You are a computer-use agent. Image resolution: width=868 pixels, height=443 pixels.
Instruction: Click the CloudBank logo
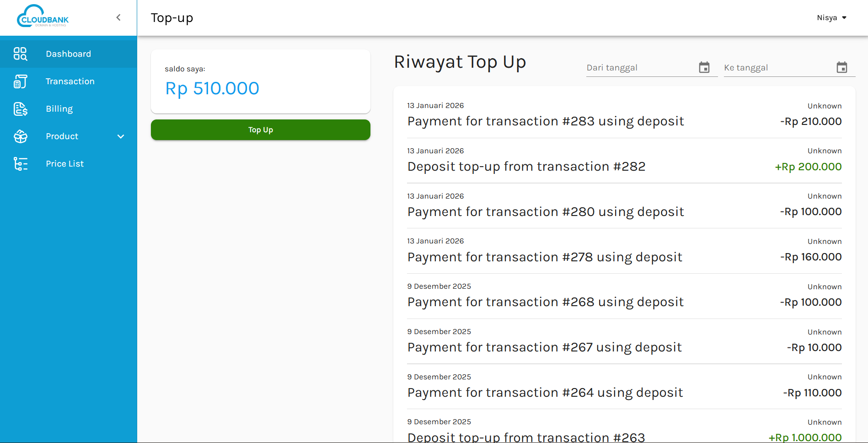tap(43, 17)
